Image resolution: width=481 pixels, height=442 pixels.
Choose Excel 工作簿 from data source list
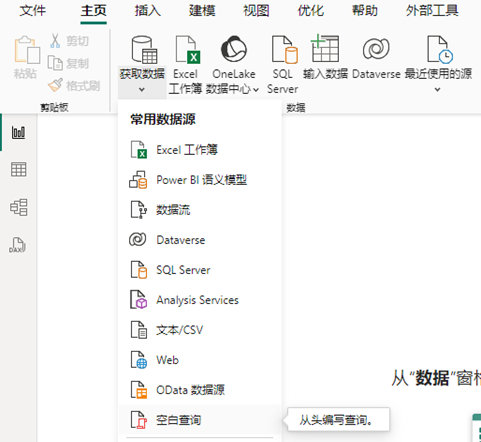200,150
